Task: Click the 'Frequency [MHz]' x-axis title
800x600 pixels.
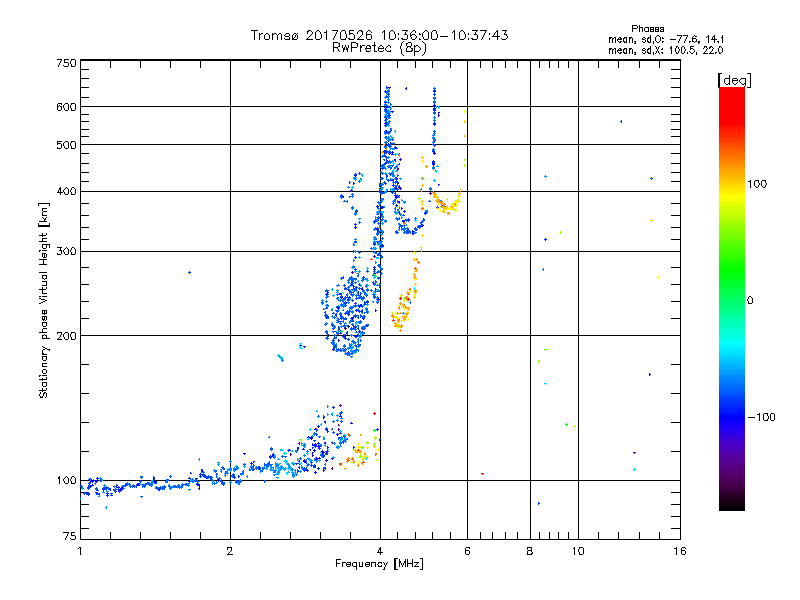Action: pos(379,564)
